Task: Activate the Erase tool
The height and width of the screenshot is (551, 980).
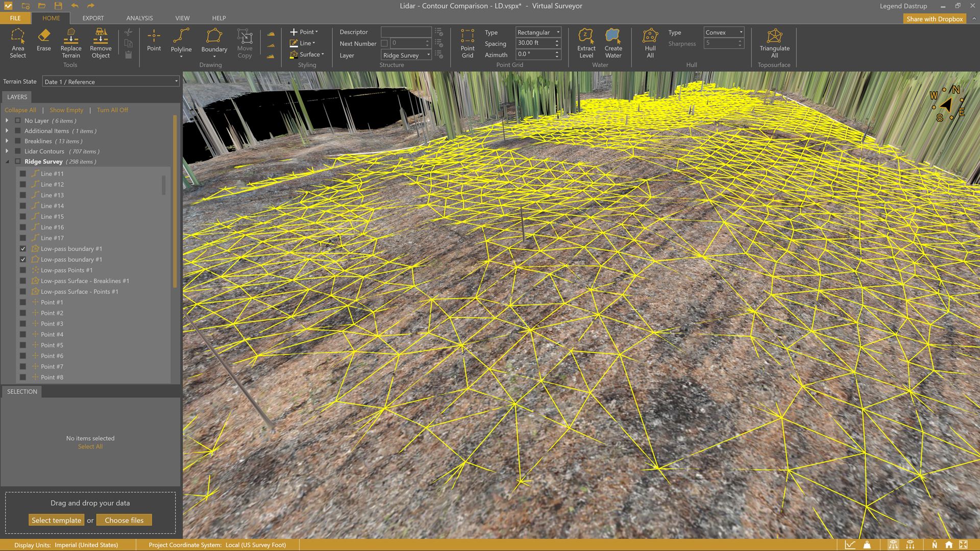Action: point(43,40)
